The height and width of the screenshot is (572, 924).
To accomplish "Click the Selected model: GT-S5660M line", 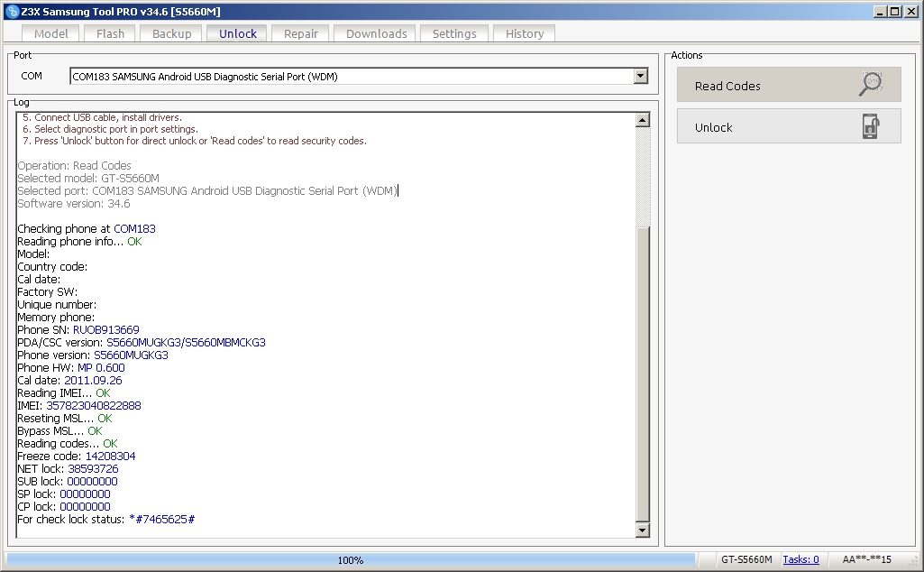I will point(88,178).
